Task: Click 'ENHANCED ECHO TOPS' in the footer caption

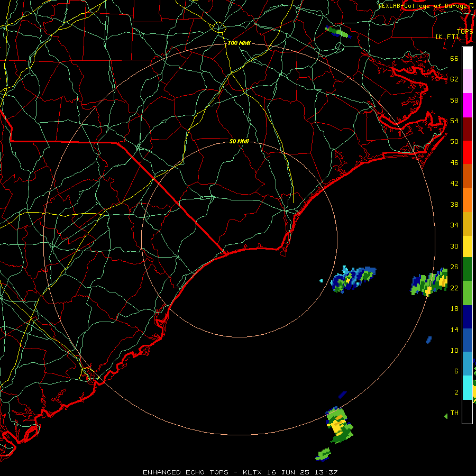Action: coord(186,472)
